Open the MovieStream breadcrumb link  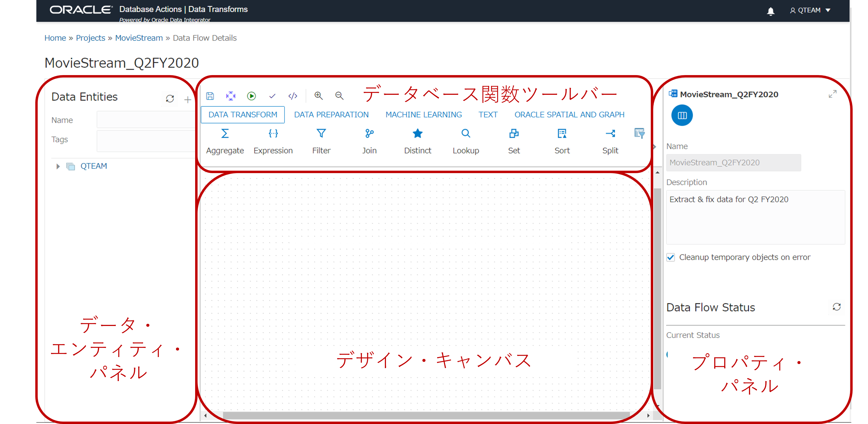tap(138, 38)
